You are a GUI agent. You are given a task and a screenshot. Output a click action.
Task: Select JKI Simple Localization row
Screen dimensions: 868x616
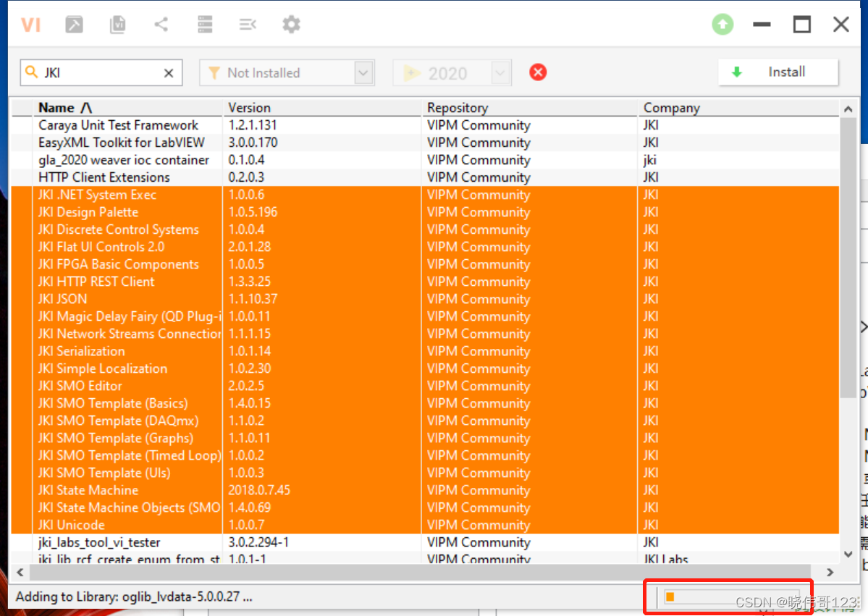[425, 368]
